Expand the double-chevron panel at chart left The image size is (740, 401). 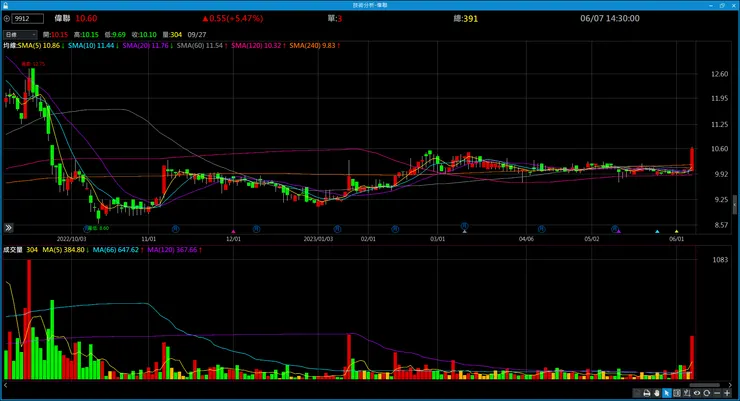pos(8,228)
